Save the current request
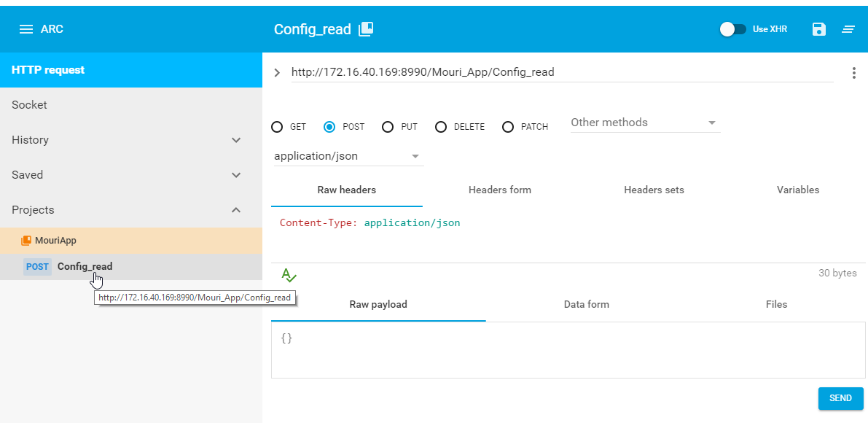Image resolution: width=868 pixels, height=423 pixels. point(818,28)
